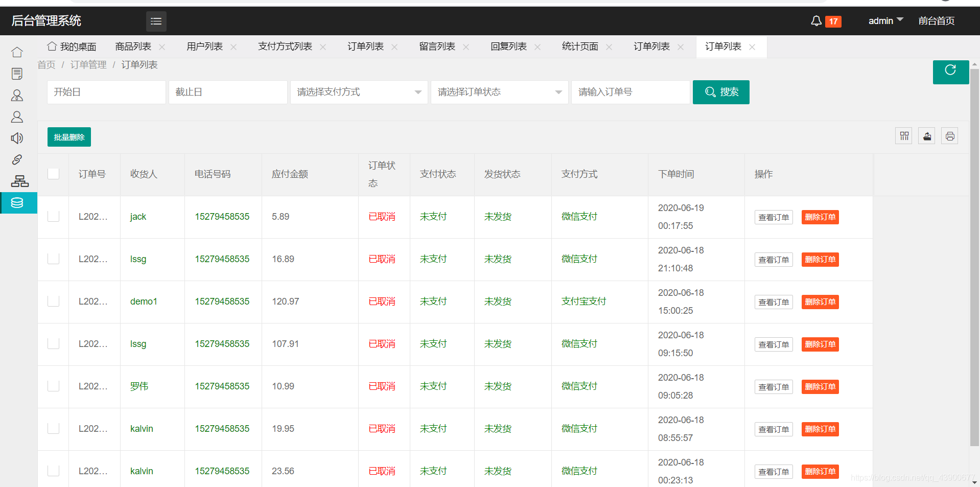The image size is (980, 487).
Task: Click the 搜索 search button
Action: coord(721,92)
